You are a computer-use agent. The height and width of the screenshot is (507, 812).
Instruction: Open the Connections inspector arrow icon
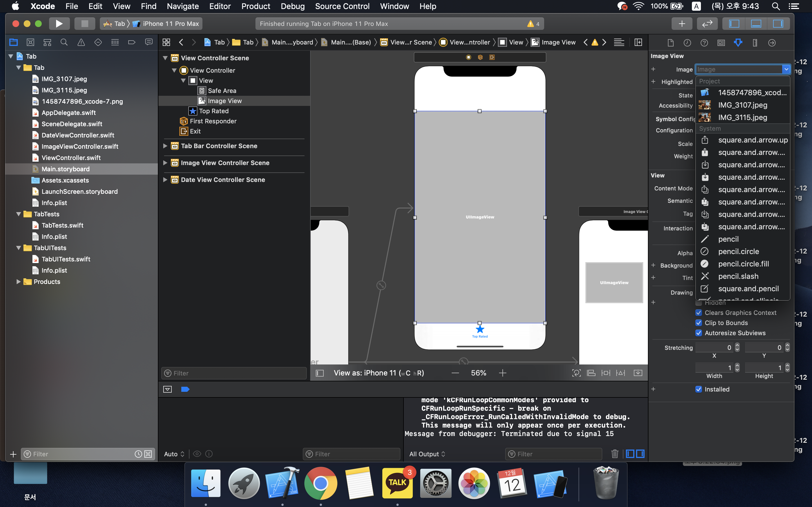tap(772, 43)
